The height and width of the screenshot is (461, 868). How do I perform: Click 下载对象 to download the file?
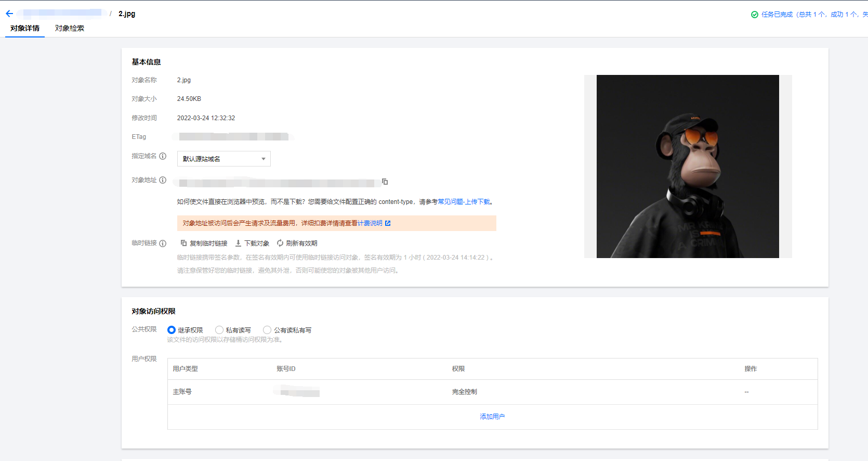click(252, 244)
